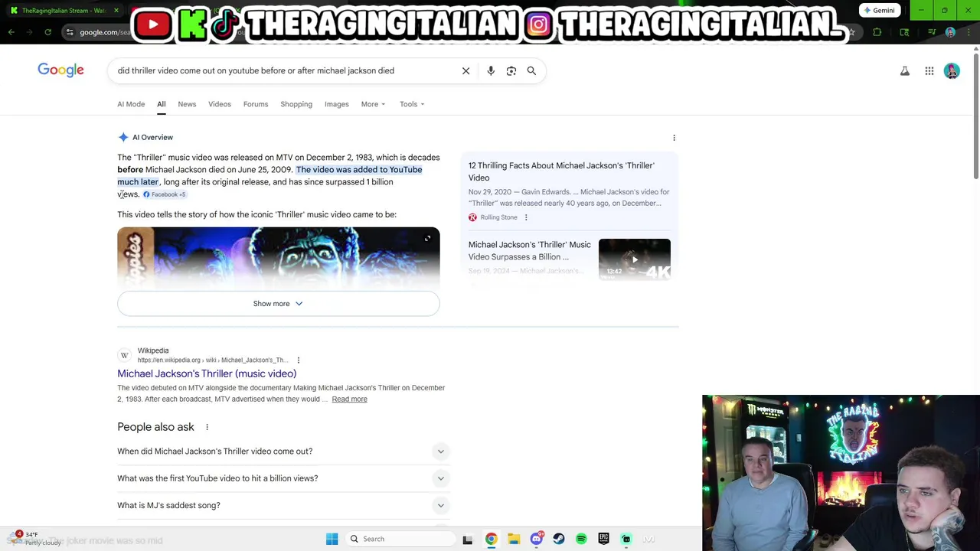Click the Rolling Stone source label
This screenshot has height=551, width=980.
click(498, 217)
